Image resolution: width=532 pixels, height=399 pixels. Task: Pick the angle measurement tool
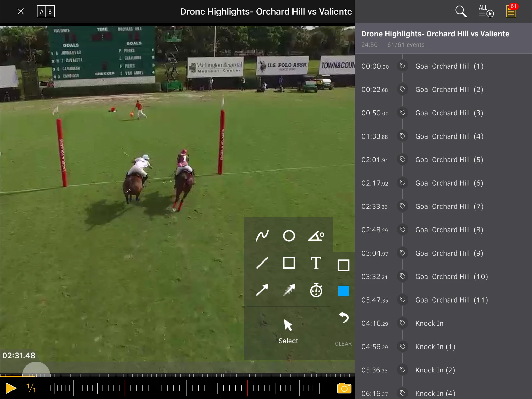tap(316, 236)
